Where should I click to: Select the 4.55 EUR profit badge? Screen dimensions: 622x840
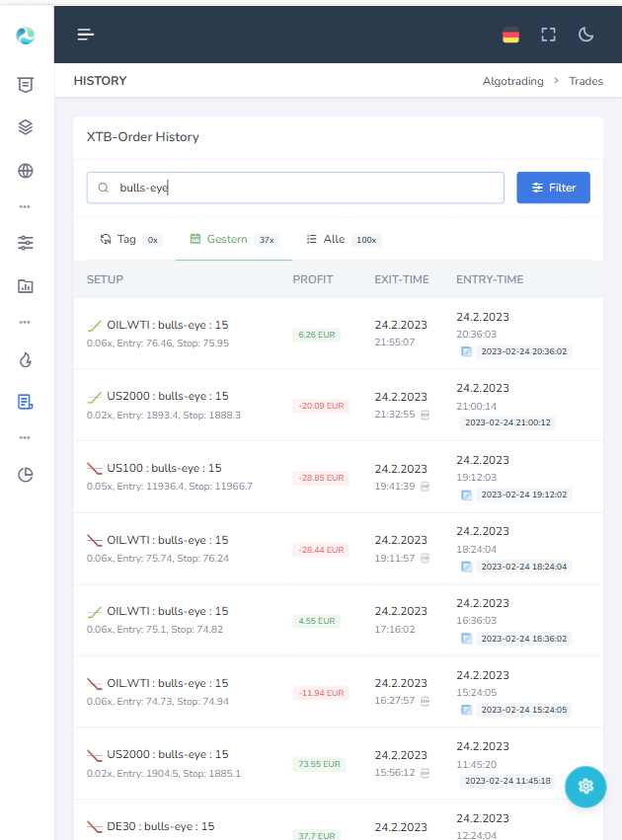click(x=317, y=621)
